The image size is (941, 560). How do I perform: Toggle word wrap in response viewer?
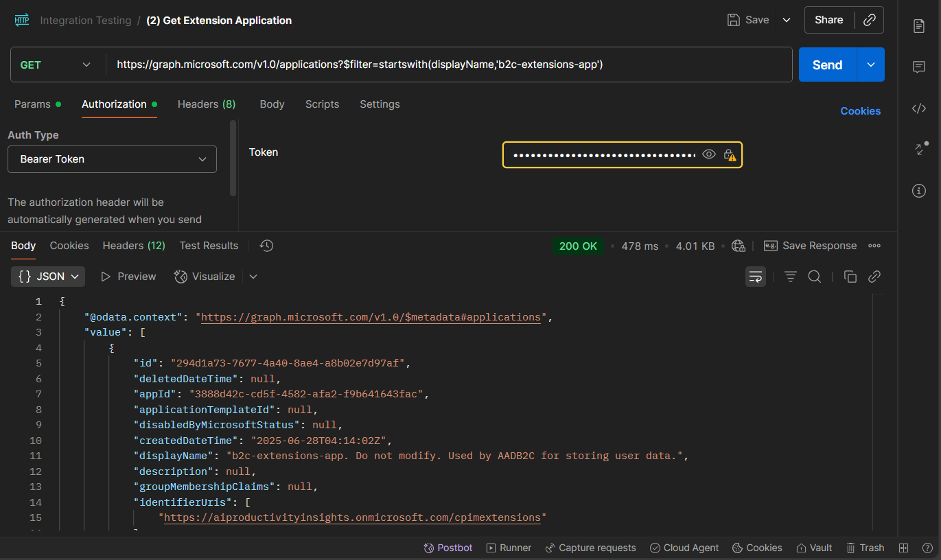pyautogui.click(x=756, y=277)
